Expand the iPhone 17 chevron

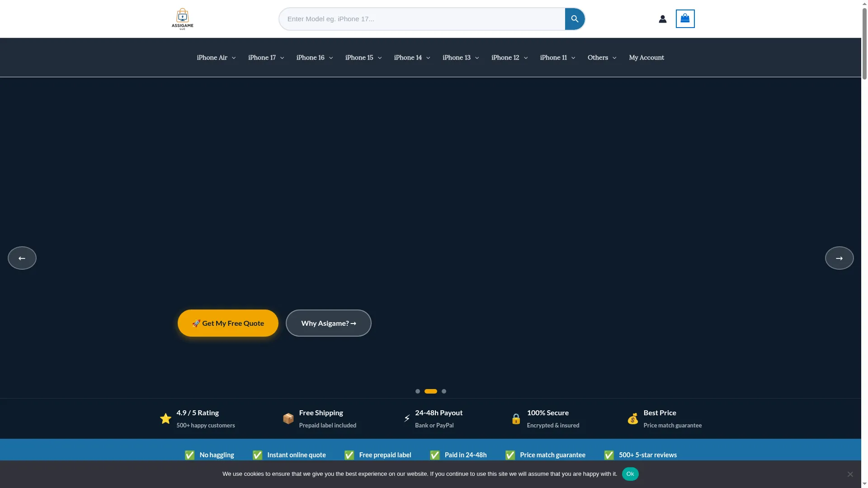pyautogui.click(x=282, y=58)
